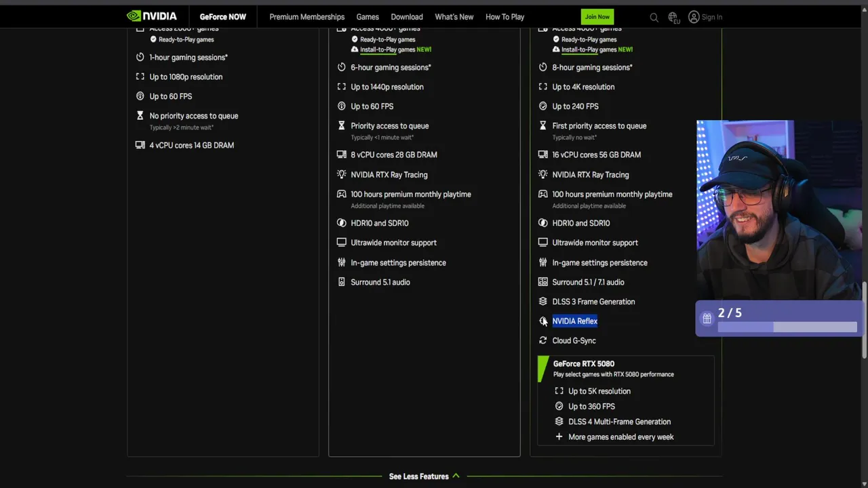Go to the Games menu item
The height and width of the screenshot is (488, 868).
pyautogui.click(x=368, y=17)
